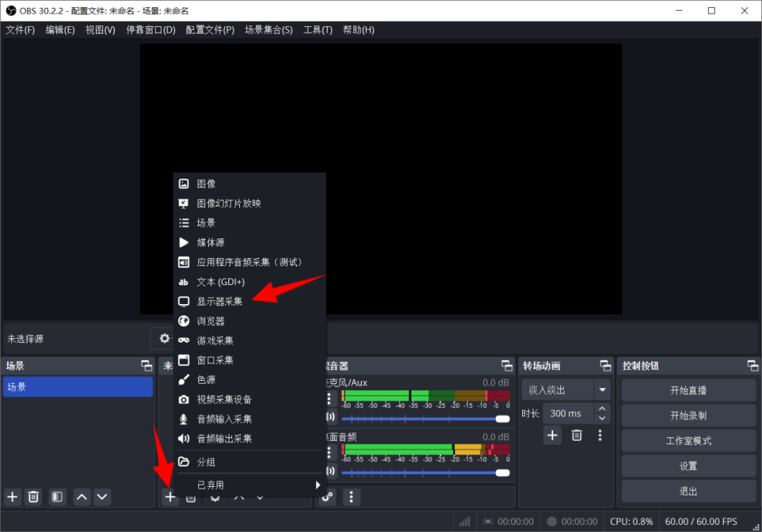Screen dimensions: 762x532
Task: Click the 开始直播 button
Action: (688, 389)
